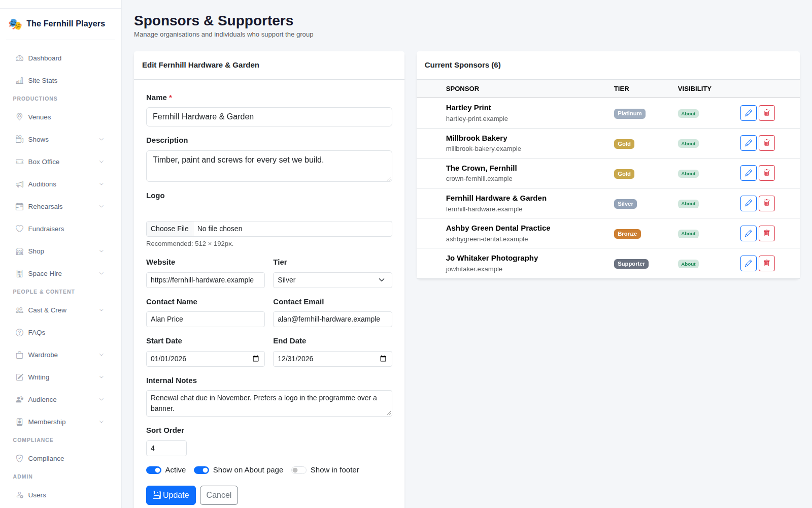Screen dimensions: 812x508
Task: Enable Show in footer switch
Action: 299,470
